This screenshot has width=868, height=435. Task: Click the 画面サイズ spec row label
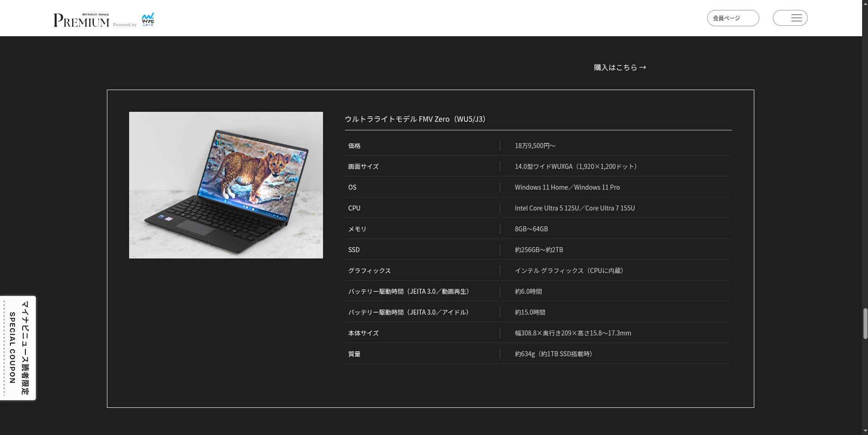coord(363,167)
